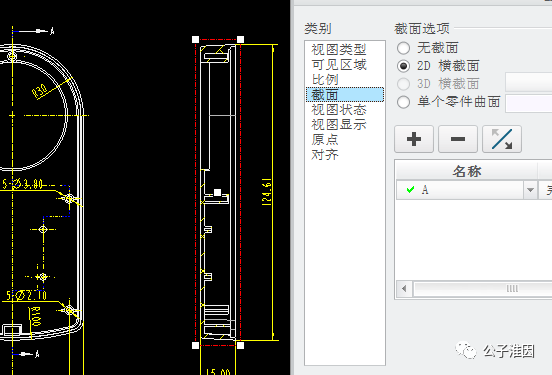This screenshot has width=552, height=375.
Task: Click the R30 radius dimension
Action: pos(39,92)
